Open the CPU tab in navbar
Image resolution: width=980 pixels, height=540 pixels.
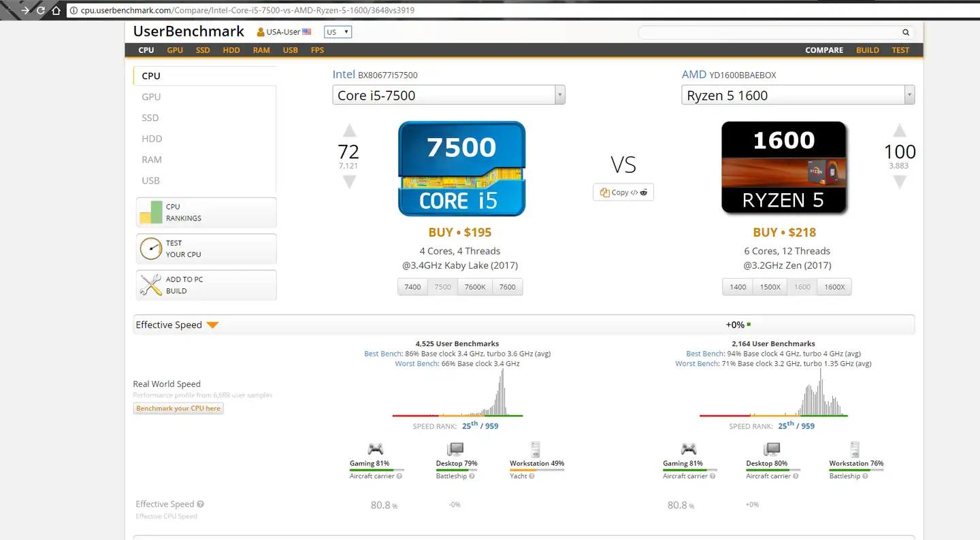point(146,50)
